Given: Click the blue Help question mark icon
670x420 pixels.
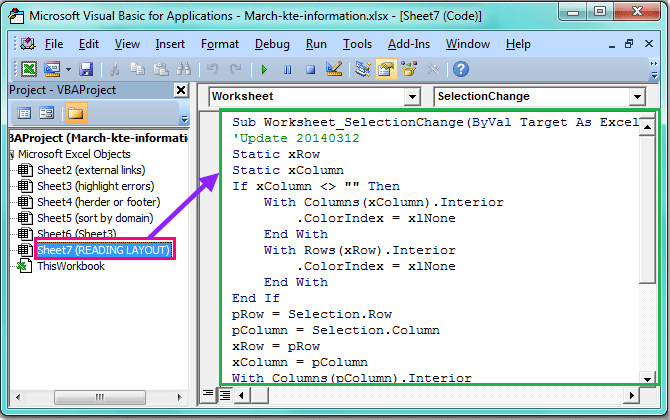Looking at the screenshot, I should click(460, 69).
